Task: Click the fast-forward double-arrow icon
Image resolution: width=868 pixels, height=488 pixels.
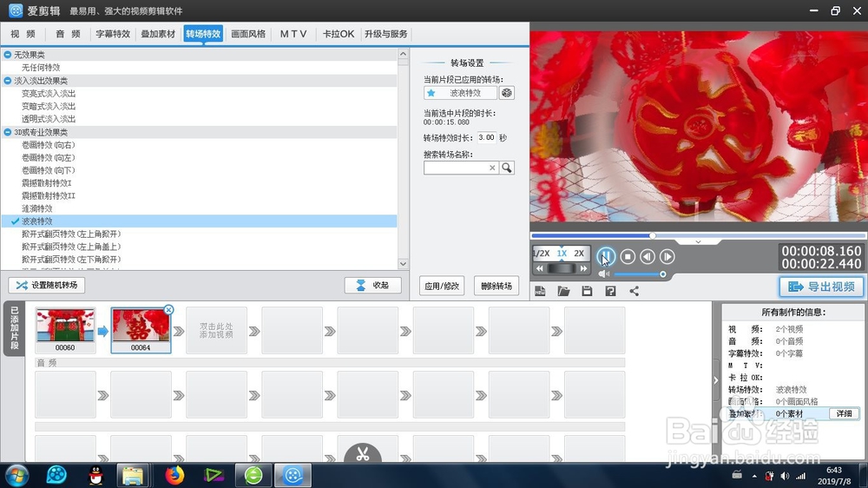Action: [x=583, y=268]
